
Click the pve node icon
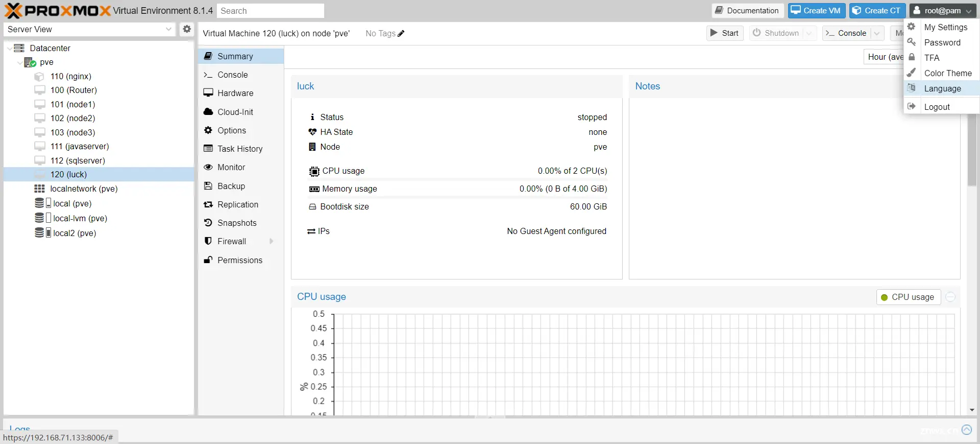(30, 62)
